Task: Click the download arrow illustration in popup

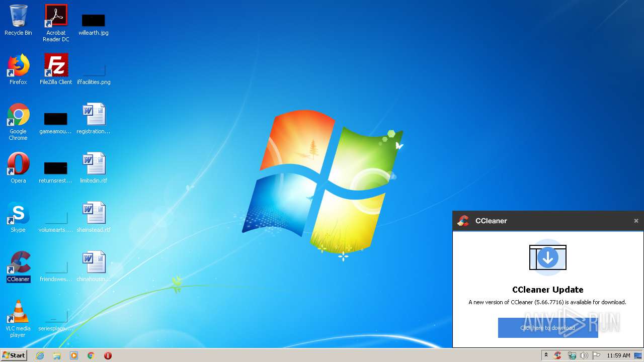Action: (x=548, y=257)
